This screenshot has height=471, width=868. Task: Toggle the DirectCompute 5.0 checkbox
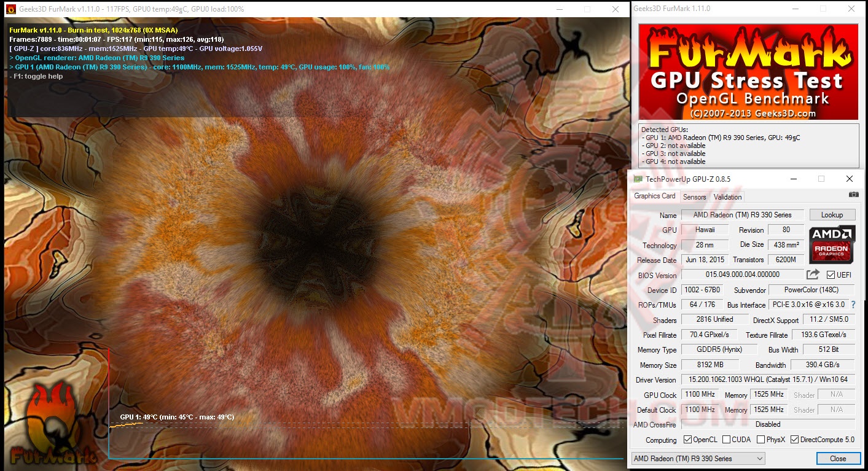point(795,440)
